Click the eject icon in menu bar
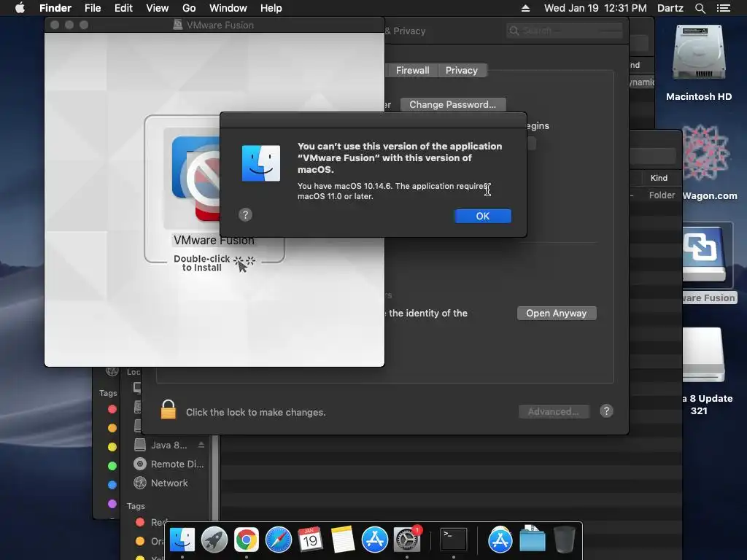The image size is (747, 560). pyautogui.click(x=525, y=8)
